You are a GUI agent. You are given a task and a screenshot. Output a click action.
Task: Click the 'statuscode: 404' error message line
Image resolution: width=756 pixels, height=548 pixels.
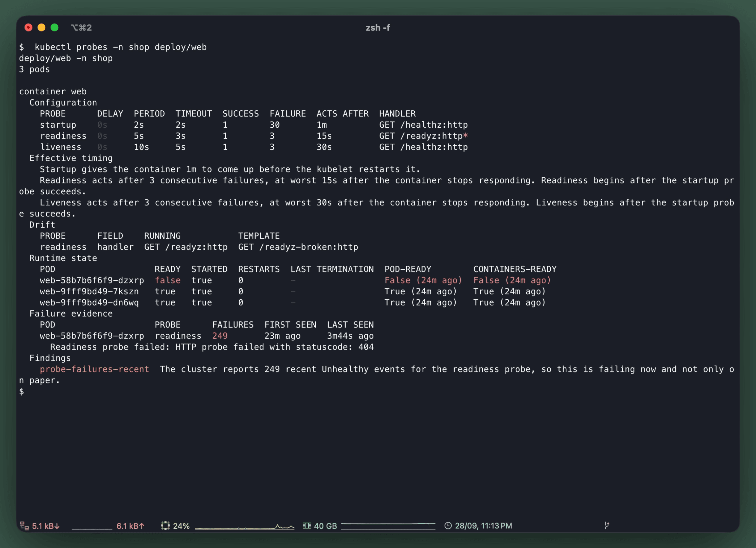pos(212,347)
